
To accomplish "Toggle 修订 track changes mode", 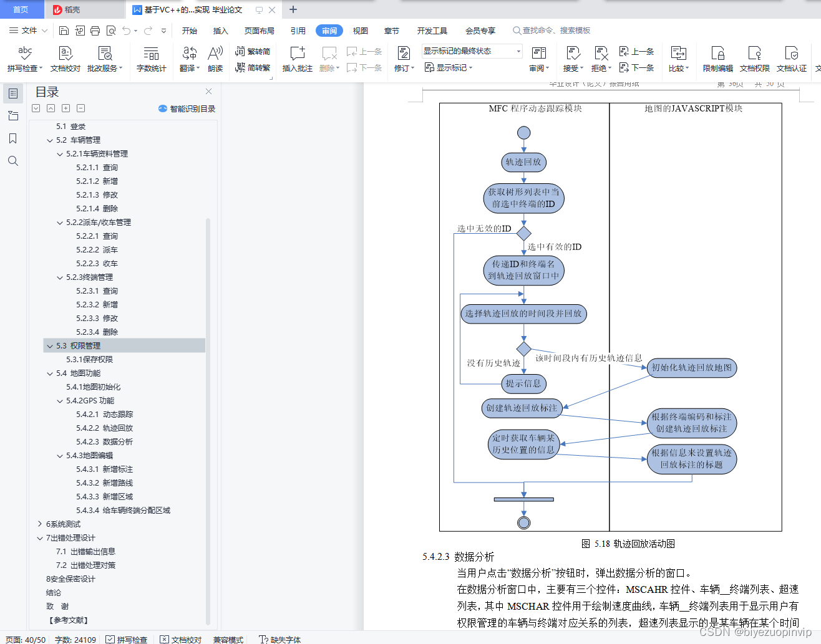I will pyautogui.click(x=402, y=59).
